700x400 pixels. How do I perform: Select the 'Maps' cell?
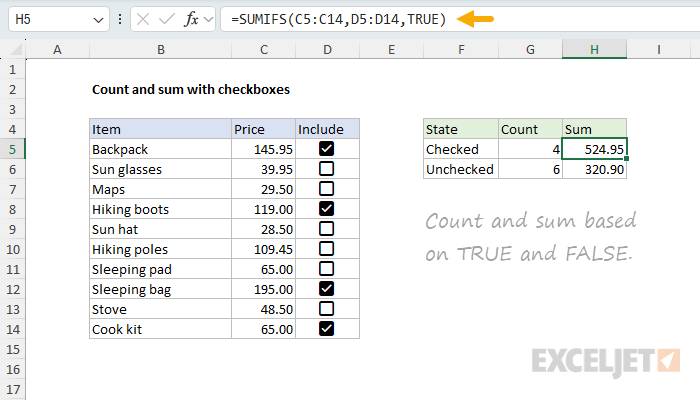[161, 189]
